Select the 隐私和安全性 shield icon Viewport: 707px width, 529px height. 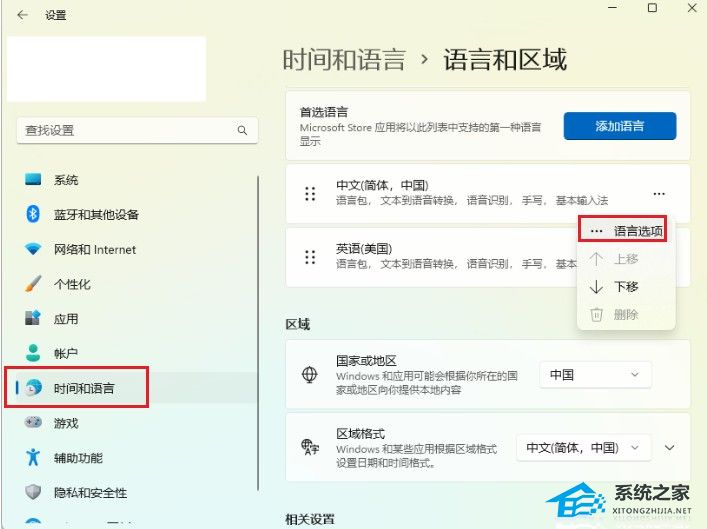[x=33, y=492]
